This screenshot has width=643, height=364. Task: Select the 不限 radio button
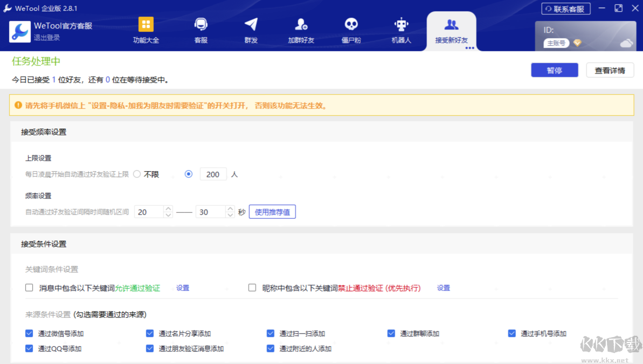137,173
